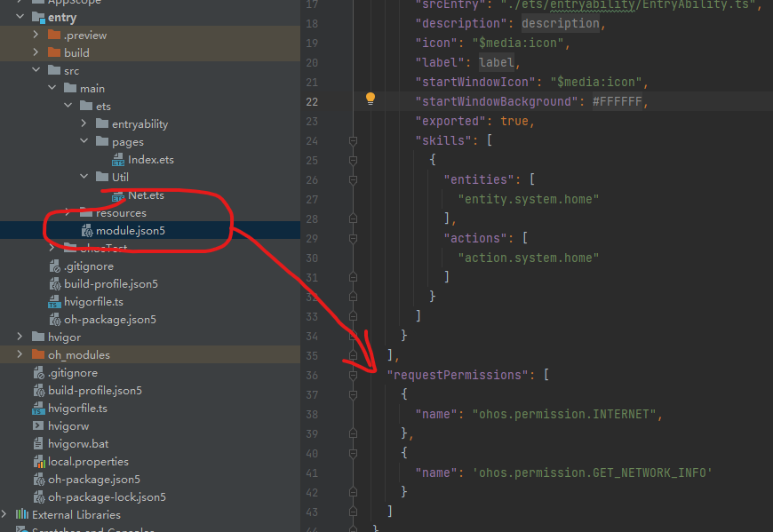
Task: Click the oh_modules folder icon
Action: click(x=38, y=355)
